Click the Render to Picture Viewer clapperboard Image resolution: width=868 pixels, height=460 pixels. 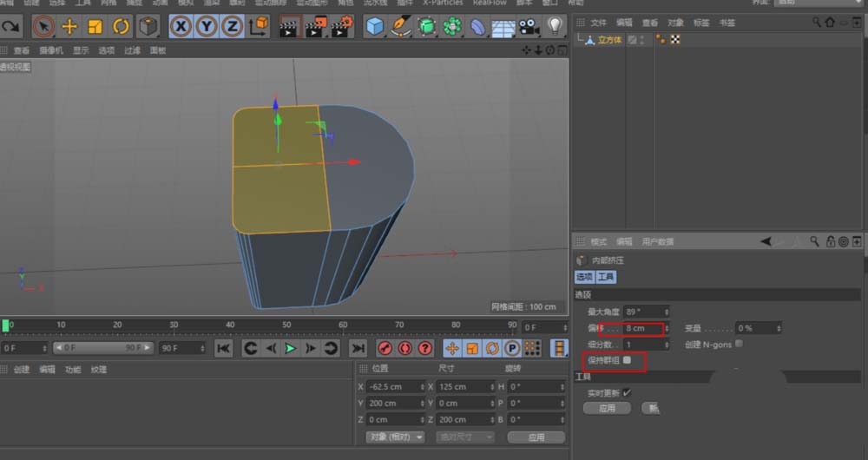pos(315,27)
